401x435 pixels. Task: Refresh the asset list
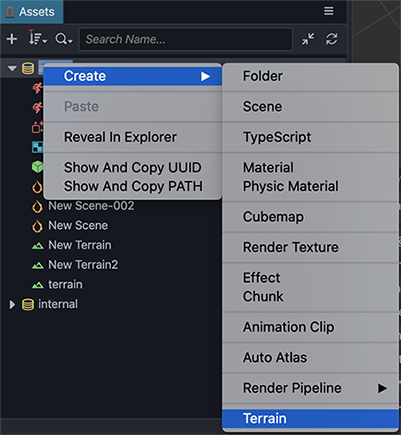point(331,39)
